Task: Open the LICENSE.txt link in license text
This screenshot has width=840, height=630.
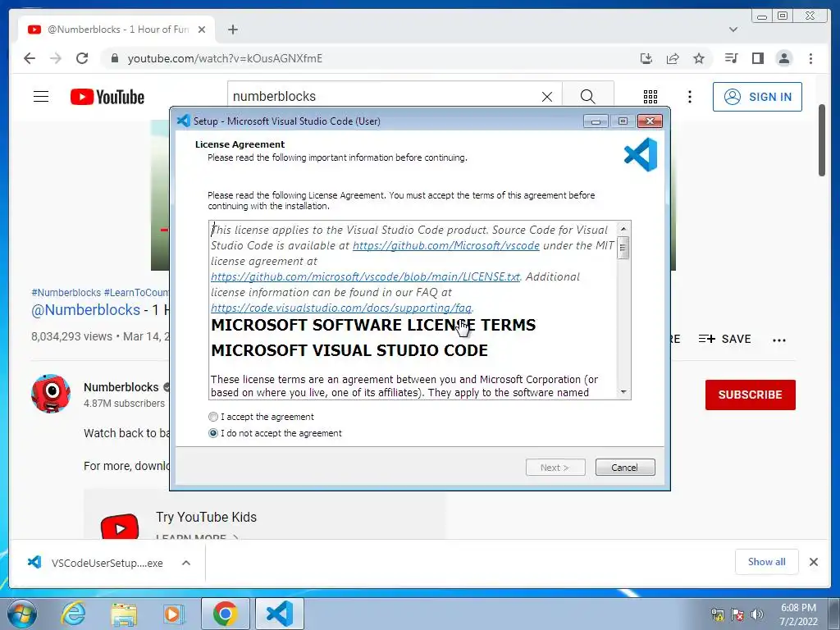Action: [365, 276]
